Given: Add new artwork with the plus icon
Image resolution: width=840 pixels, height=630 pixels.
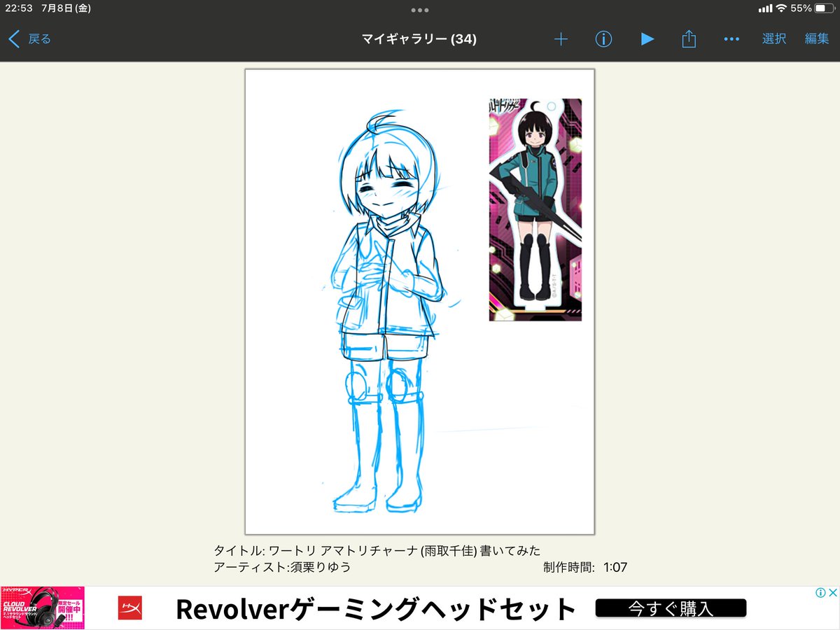Looking at the screenshot, I should (x=561, y=39).
